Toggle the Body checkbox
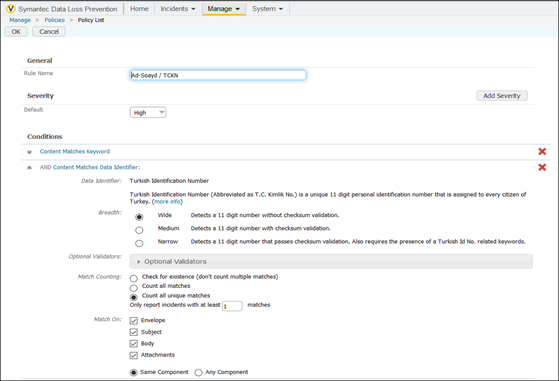The width and height of the screenshot is (559, 381). tap(134, 344)
